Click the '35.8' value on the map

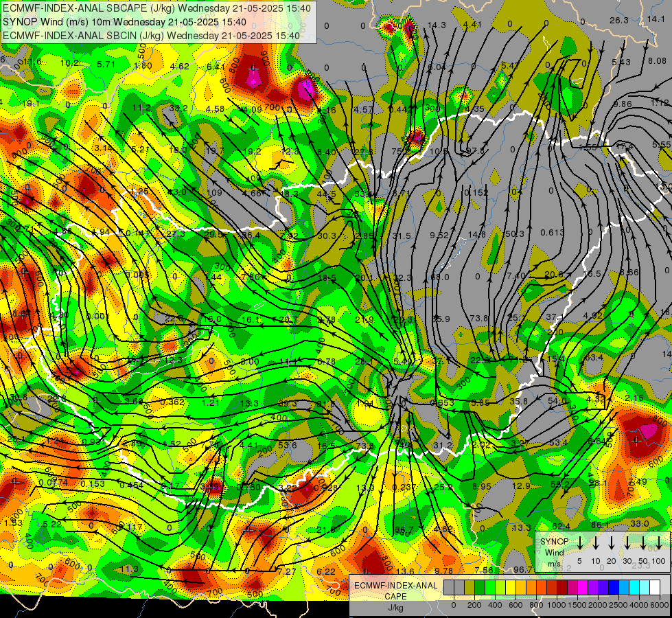coord(519,402)
